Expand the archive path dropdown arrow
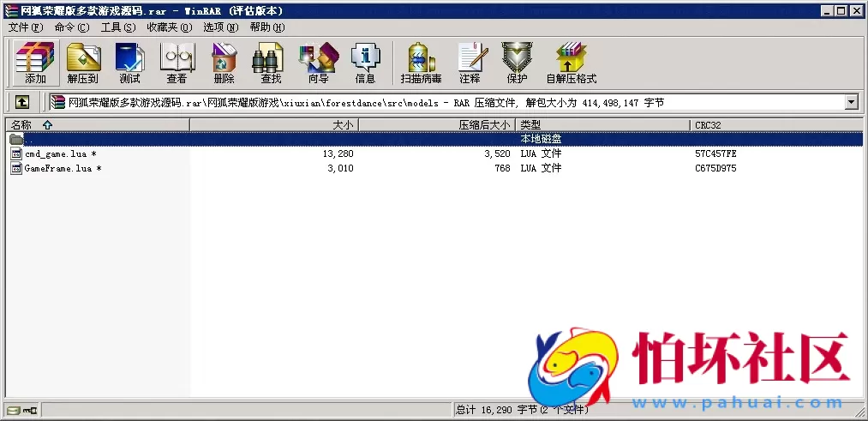This screenshot has width=868, height=421. [851, 102]
